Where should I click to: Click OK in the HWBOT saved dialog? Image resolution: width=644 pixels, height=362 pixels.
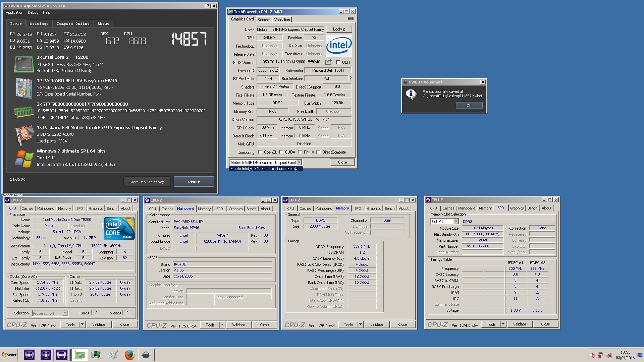469,106
